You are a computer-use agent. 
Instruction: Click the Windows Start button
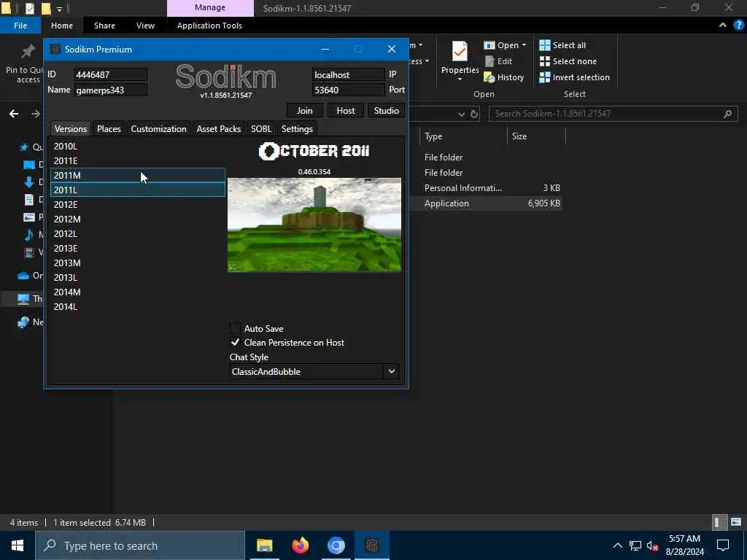pyautogui.click(x=18, y=545)
